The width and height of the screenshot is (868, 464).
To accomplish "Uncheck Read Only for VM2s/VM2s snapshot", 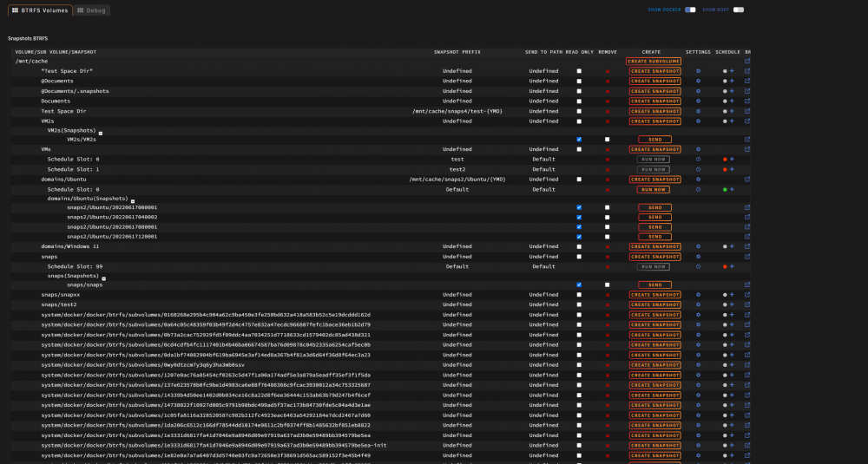I will tap(579, 140).
